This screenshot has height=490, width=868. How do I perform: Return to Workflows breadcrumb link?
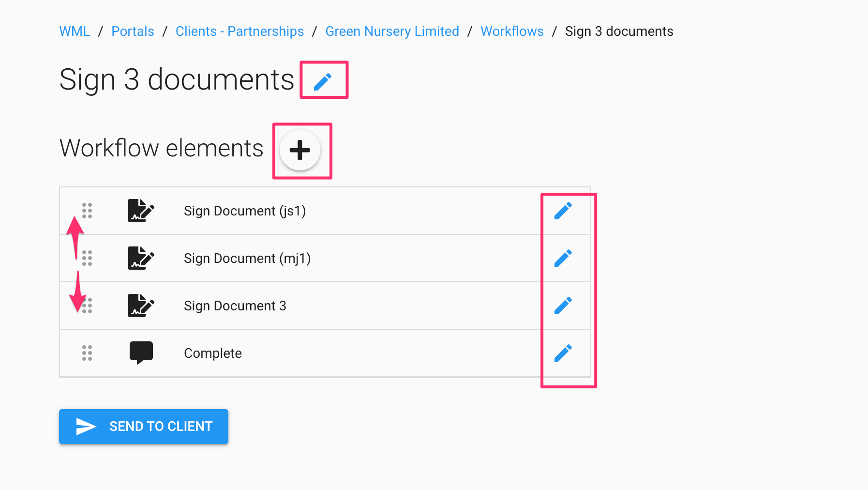point(512,31)
